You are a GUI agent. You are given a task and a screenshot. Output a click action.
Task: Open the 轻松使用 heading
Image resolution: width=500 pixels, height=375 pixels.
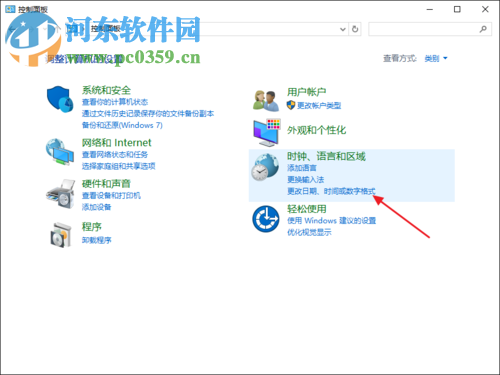pyautogui.click(x=307, y=209)
